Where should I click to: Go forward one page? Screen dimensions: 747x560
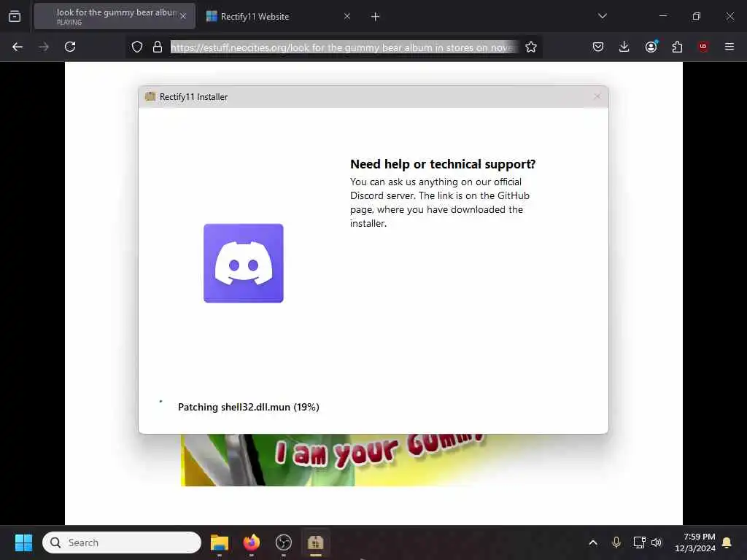click(44, 47)
